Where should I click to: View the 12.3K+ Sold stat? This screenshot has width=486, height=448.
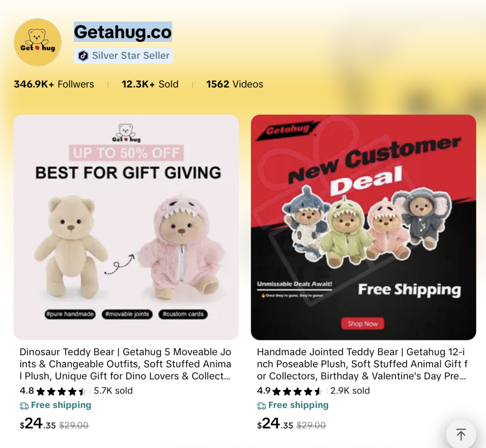(x=150, y=84)
